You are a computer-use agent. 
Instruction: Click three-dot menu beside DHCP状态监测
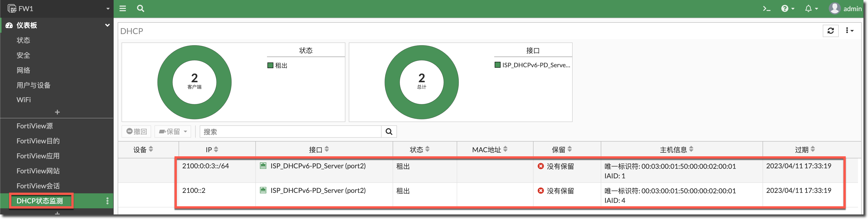click(107, 201)
